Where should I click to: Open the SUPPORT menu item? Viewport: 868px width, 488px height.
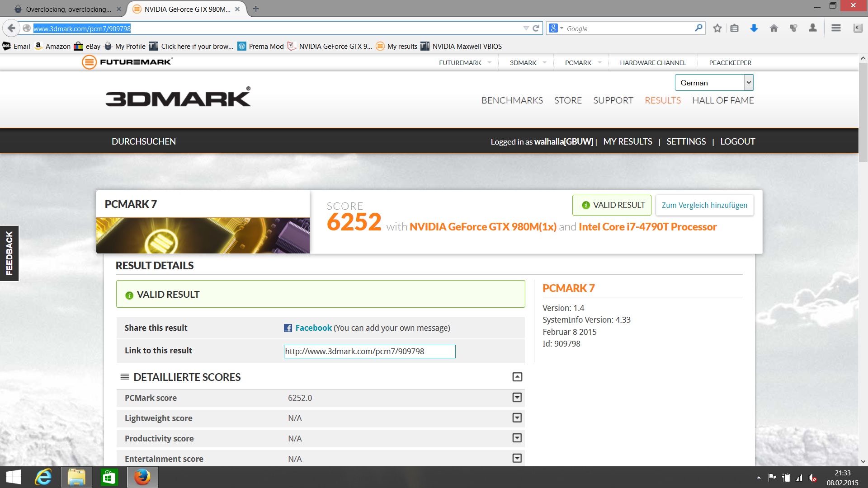coord(613,100)
